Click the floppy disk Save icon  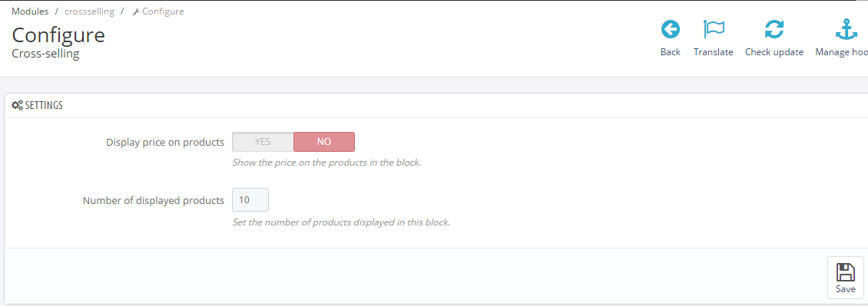845,272
